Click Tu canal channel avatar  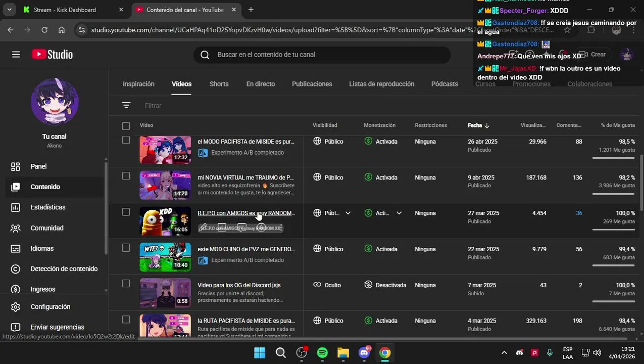[55, 102]
